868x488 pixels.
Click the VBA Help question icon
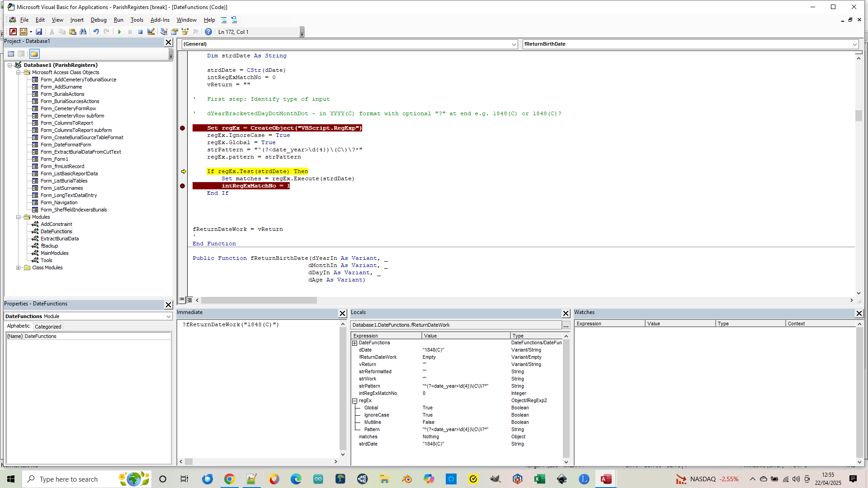coord(208,32)
